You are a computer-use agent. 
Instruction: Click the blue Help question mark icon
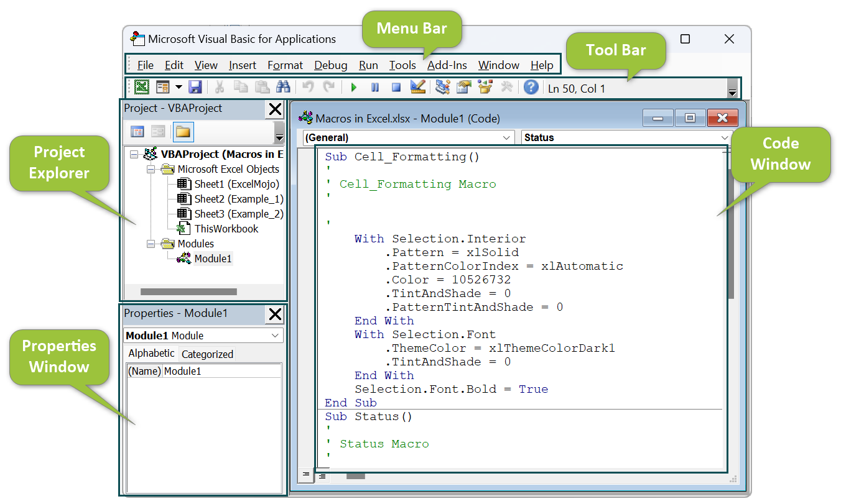pos(531,88)
